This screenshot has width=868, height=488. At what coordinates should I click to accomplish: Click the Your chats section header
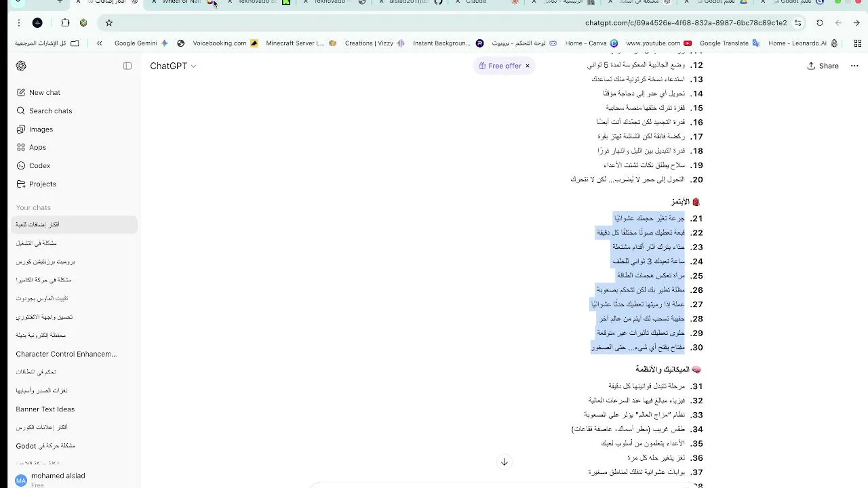click(x=33, y=207)
